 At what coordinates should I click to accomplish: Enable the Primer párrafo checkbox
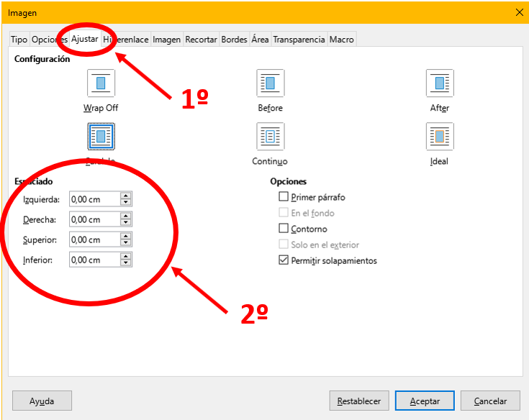(284, 197)
